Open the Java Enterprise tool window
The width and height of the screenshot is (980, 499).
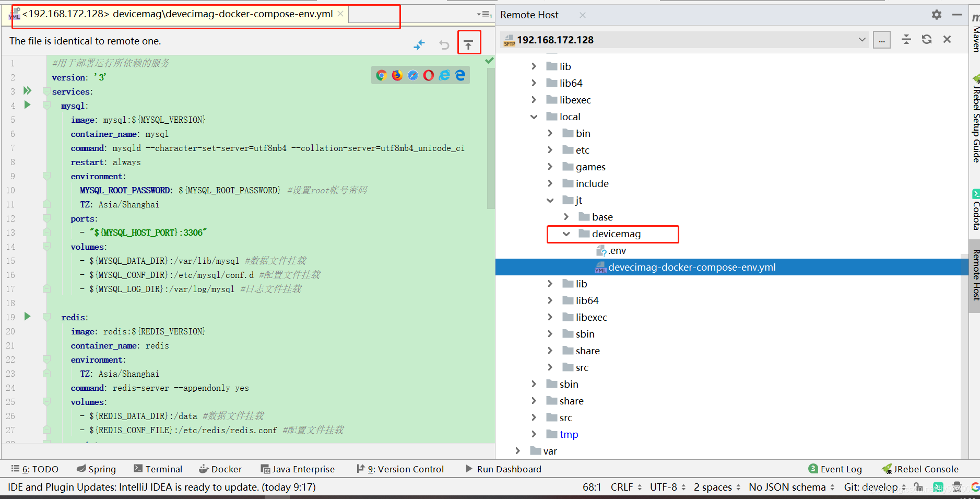click(x=298, y=469)
